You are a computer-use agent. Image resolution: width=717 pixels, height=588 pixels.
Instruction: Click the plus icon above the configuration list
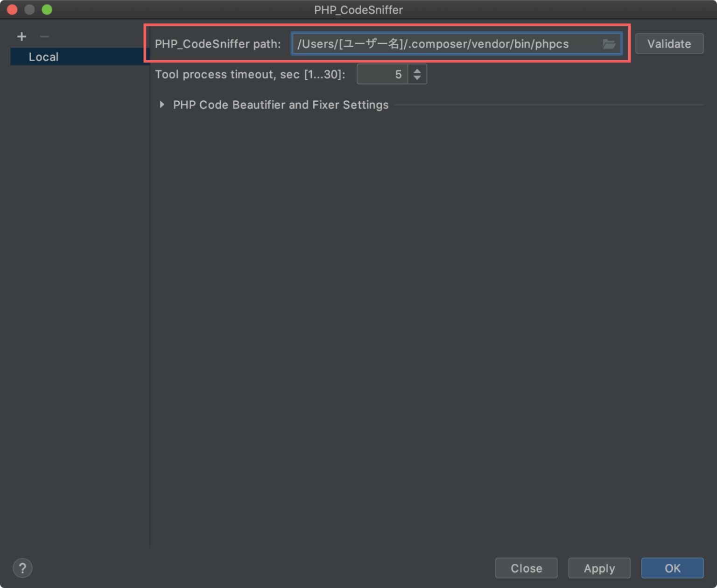coord(21,36)
